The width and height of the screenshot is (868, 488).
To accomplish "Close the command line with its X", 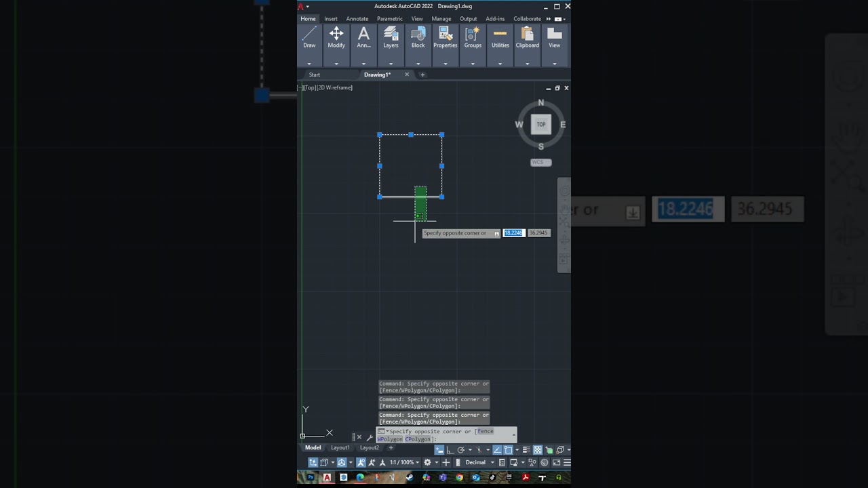I will point(359,437).
